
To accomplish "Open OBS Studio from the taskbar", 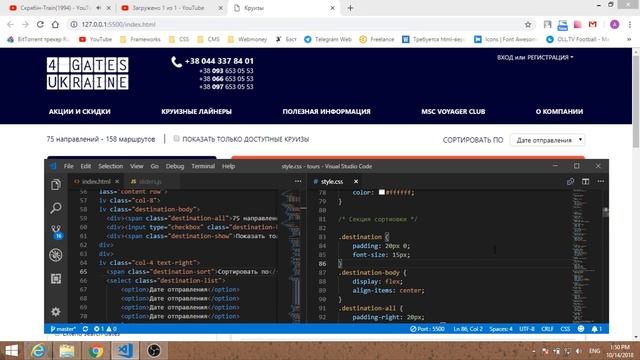I will [154, 351].
